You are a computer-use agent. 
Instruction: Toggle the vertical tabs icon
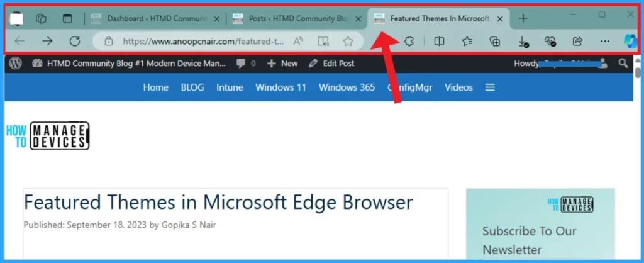point(67,18)
